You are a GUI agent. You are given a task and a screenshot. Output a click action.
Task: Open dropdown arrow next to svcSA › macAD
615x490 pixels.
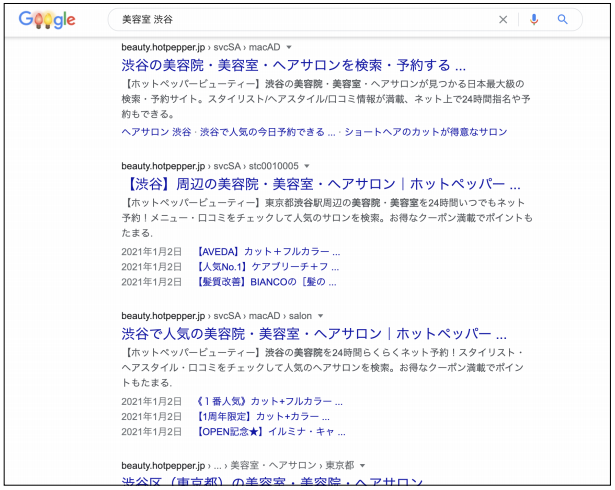tap(289, 47)
